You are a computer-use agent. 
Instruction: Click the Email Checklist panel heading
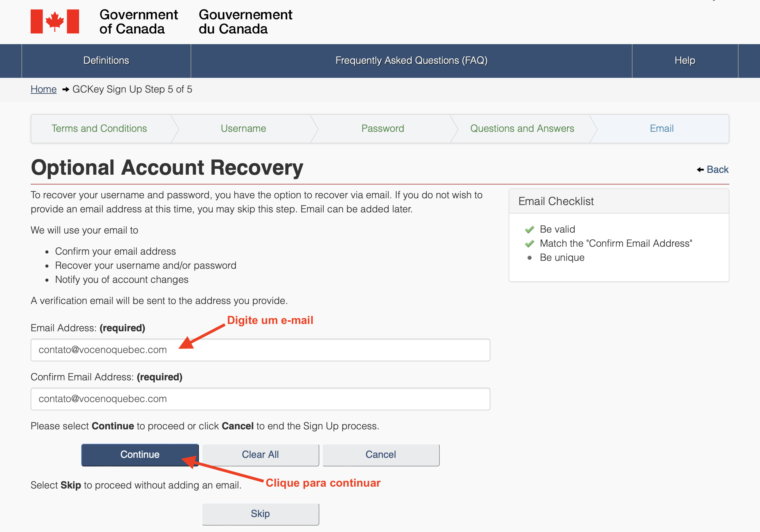click(x=556, y=201)
